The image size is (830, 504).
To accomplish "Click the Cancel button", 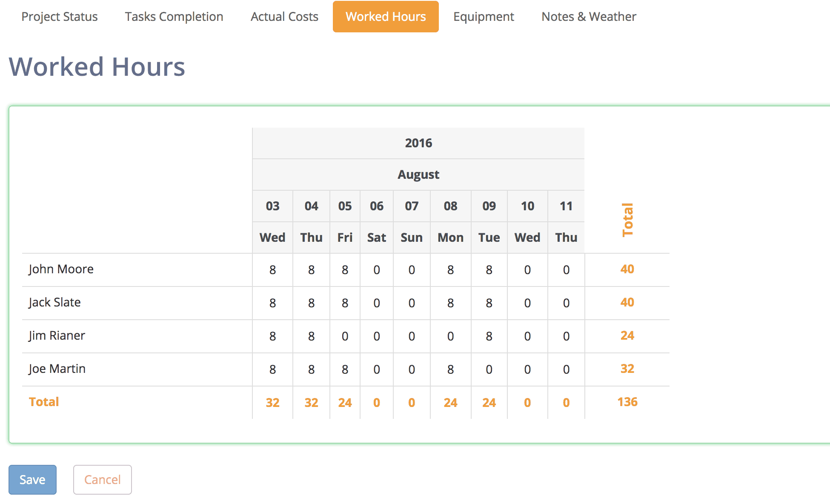I will 102,479.
